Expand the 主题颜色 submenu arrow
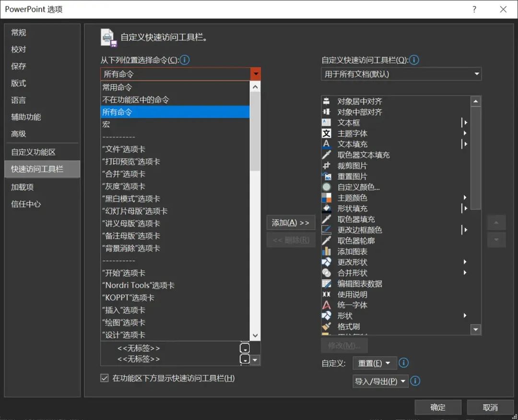518x420 pixels. pyautogui.click(x=465, y=198)
